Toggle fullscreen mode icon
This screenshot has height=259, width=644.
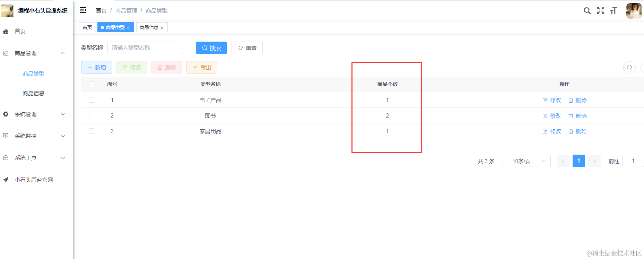coord(600,11)
